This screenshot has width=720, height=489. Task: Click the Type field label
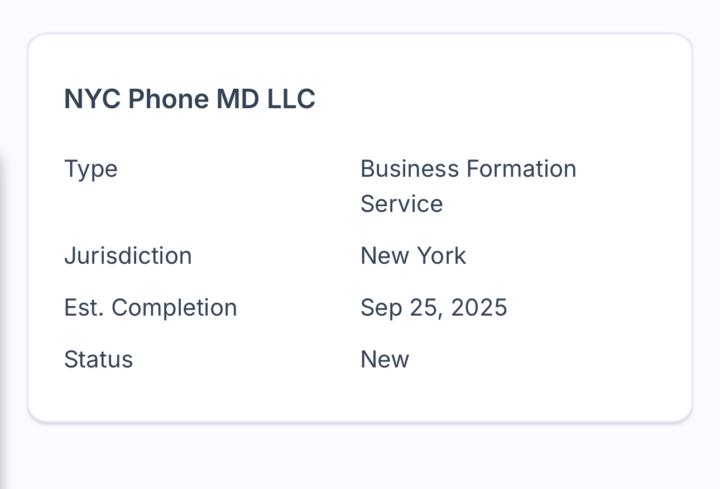pyautogui.click(x=91, y=169)
